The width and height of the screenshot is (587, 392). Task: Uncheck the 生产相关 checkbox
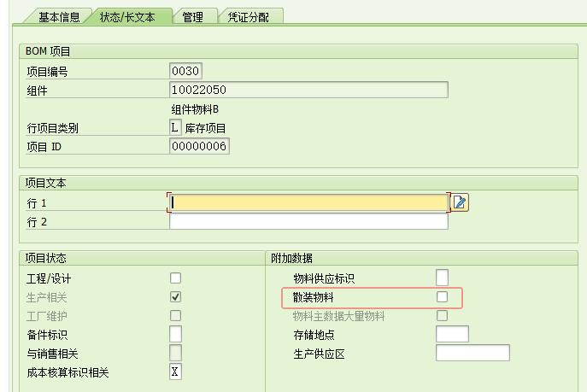175,296
